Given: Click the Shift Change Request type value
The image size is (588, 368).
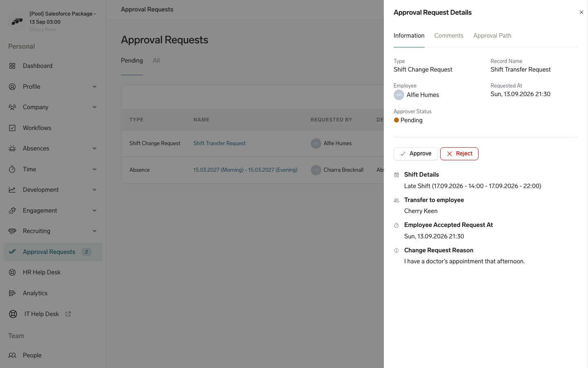Looking at the screenshot, I should click(423, 70).
